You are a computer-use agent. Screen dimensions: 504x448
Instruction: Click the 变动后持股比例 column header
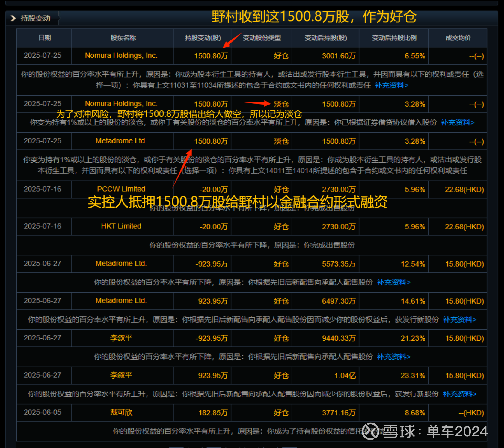394,38
